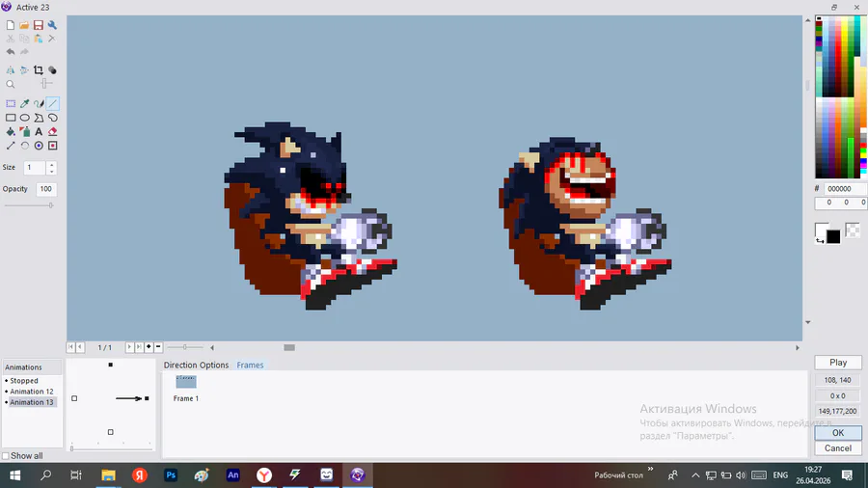
Task: Click the View action point icon
Action: click(x=53, y=146)
